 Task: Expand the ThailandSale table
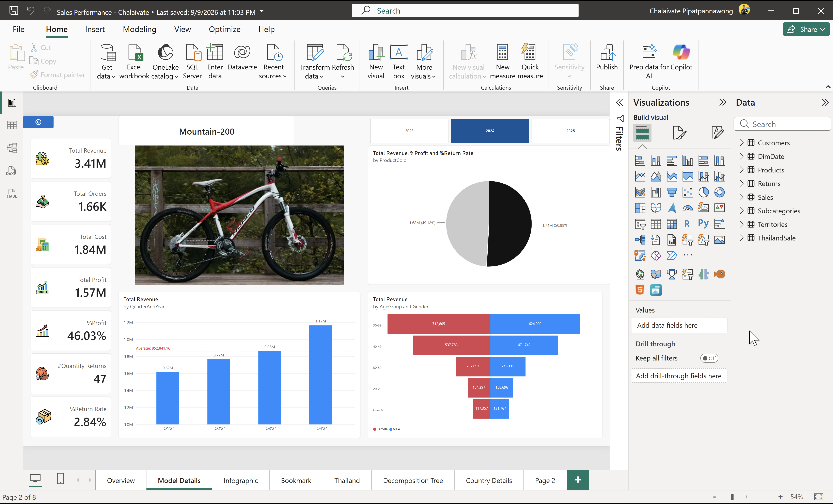[742, 238]
